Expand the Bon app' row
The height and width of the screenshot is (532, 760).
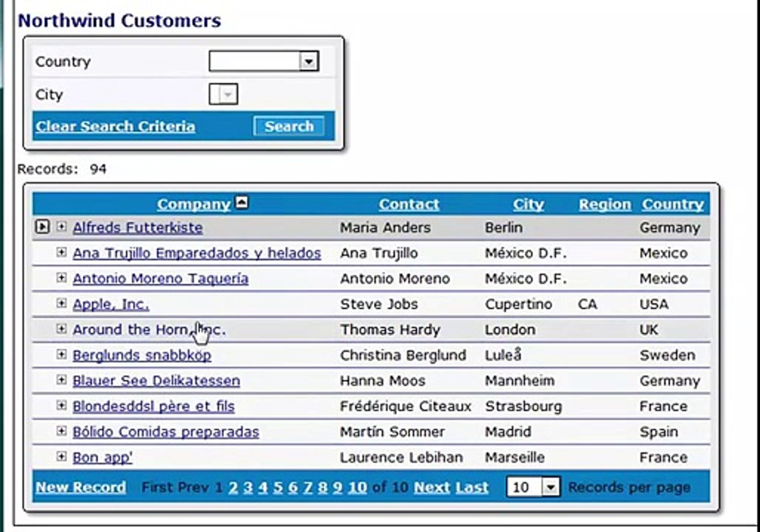(x=61, y=457)
